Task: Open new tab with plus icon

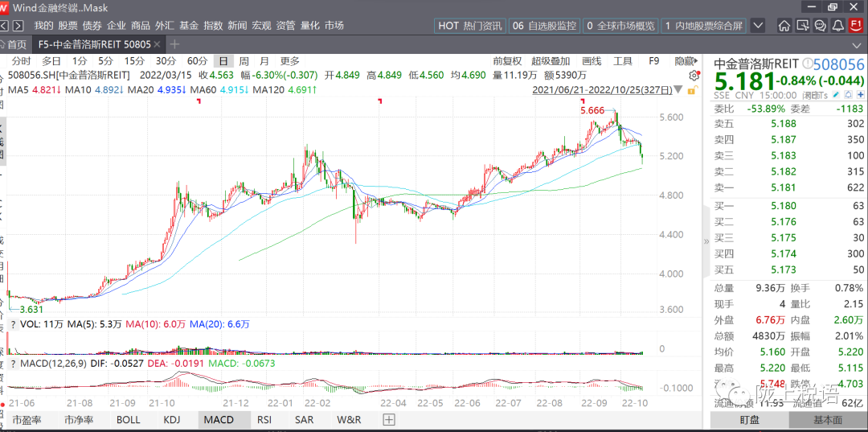Action: [x=175, y=44]
